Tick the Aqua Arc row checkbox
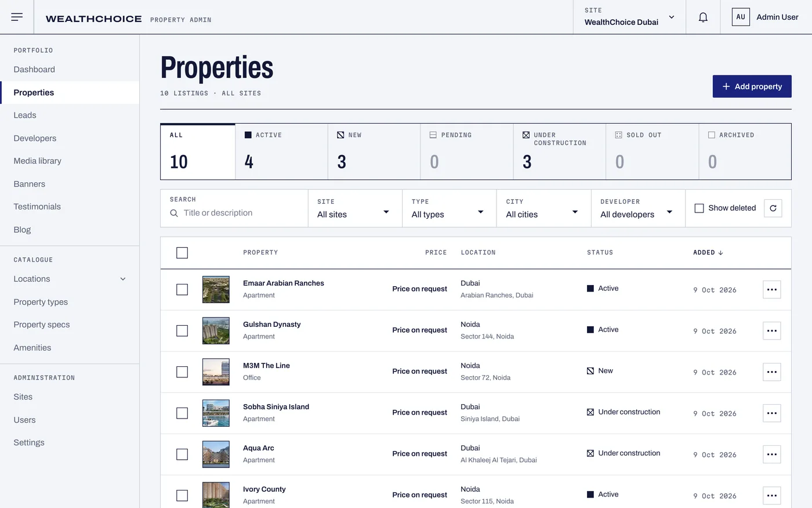The height and width of the screenshot is (508, 812). point(182,454)
